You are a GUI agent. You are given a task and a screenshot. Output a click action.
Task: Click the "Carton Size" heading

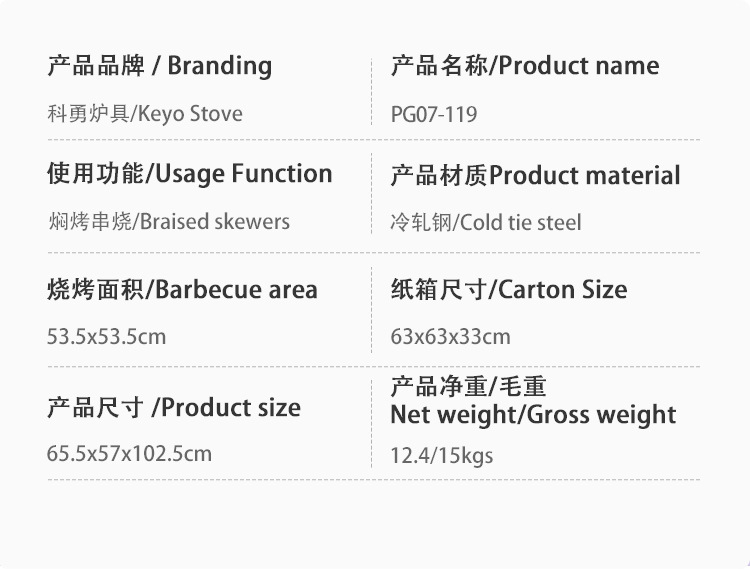[x=562, y=290]
